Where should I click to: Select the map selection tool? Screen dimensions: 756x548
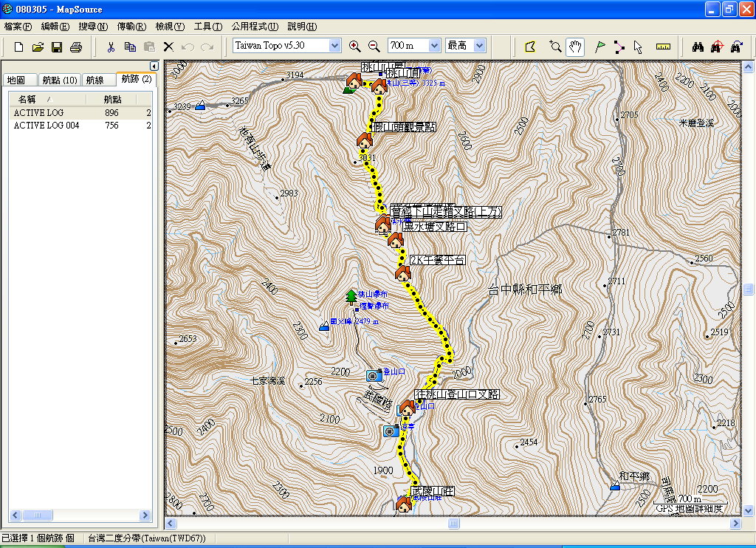click(530, 47)
